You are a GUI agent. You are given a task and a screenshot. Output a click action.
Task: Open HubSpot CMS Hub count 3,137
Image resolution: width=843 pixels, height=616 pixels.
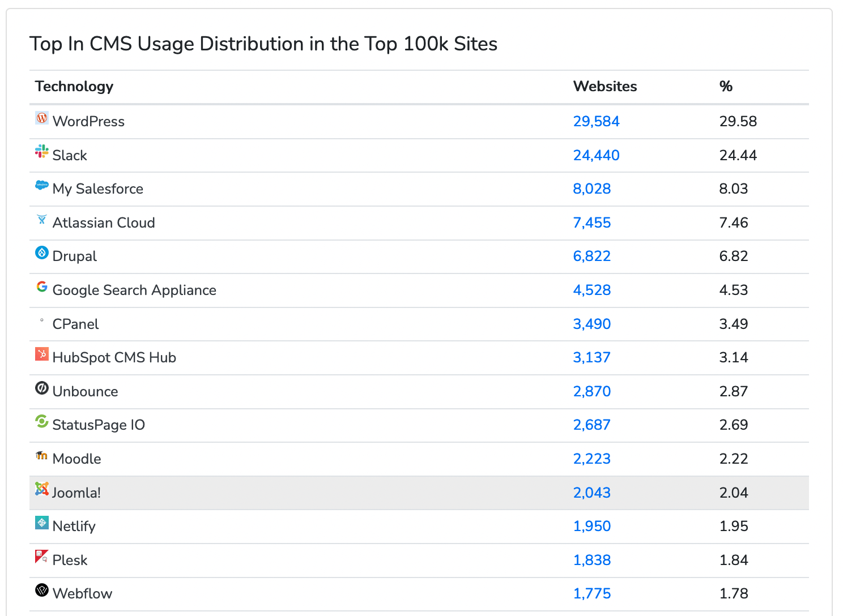(x=592, y=357)
